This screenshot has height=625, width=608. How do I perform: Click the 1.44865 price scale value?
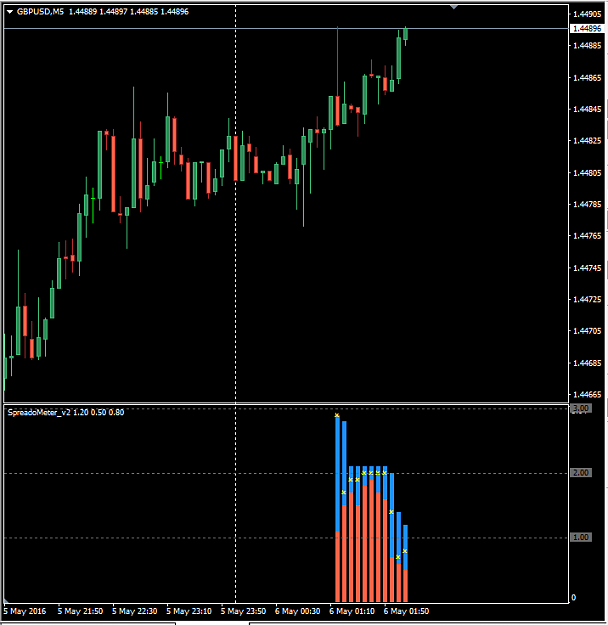(x=587, y=78)
